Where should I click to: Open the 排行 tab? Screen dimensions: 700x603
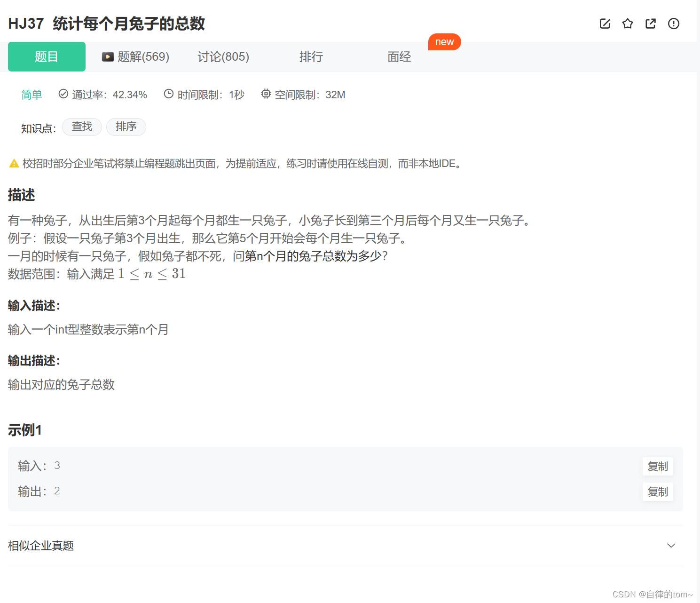coord(311,57)
